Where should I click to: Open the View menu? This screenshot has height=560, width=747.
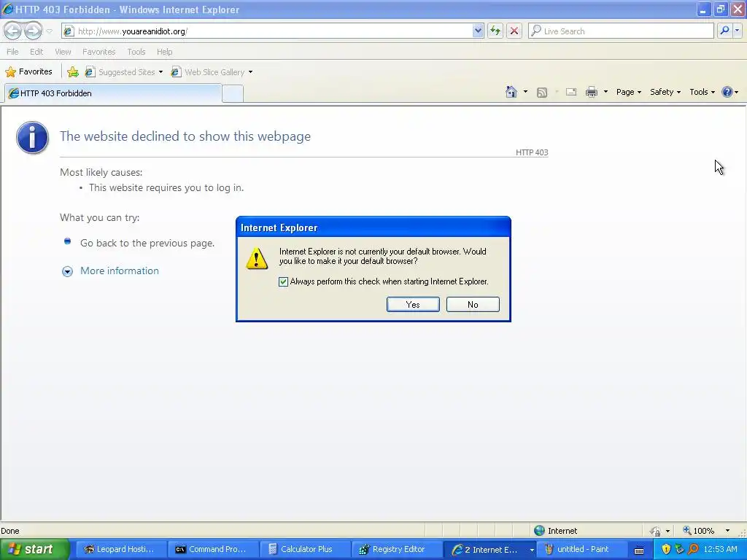click(63, 52)
